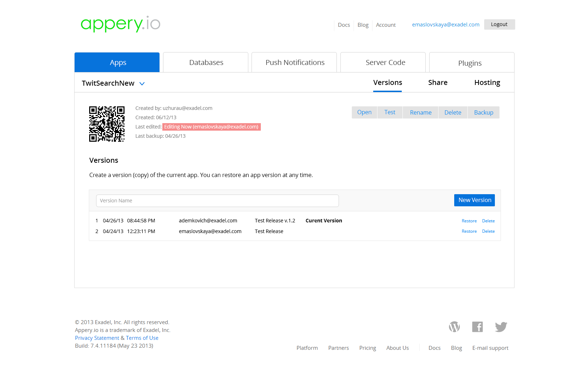Viewport: 588px width, 373px height.
Task: Open the footer Platform link
Action: click(307, 348)
